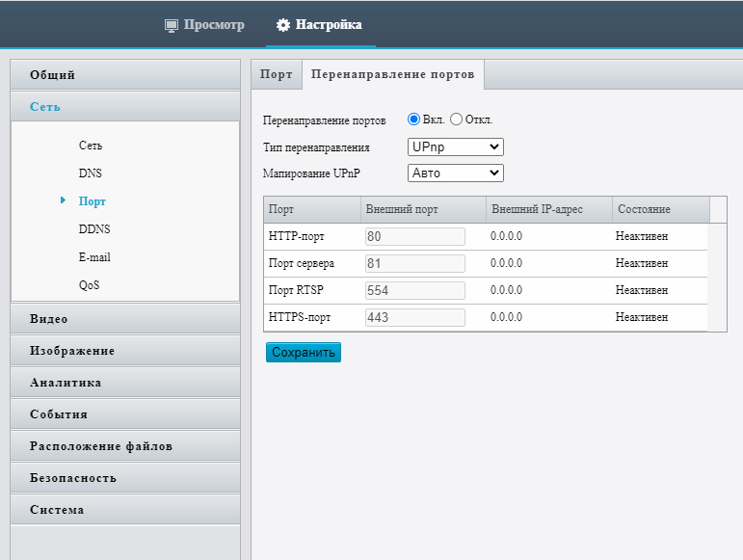The height and width of the screenshot is (560, 743).
Task: Click the Порт column header in table
Action: (312, 209)
